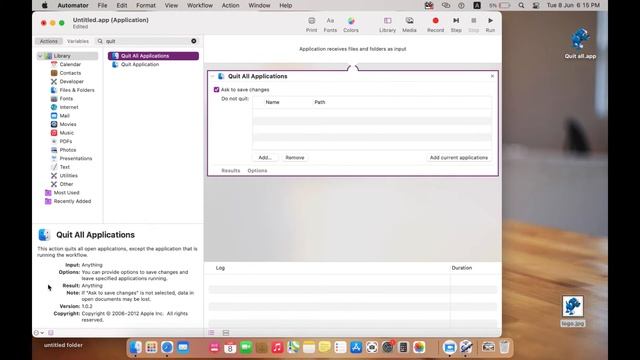
Task: Collapse the Library disclosure triangle
Action: tap(40, 56)
